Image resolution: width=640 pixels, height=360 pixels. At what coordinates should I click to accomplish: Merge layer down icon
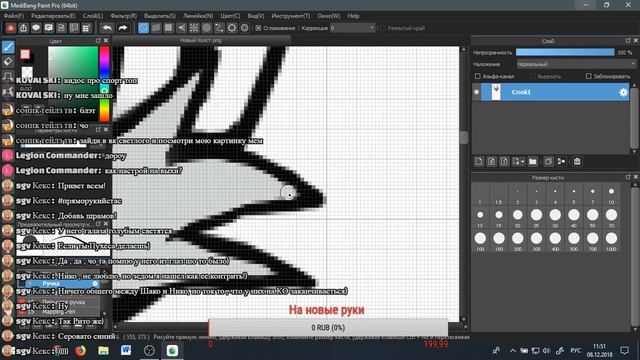561,162
